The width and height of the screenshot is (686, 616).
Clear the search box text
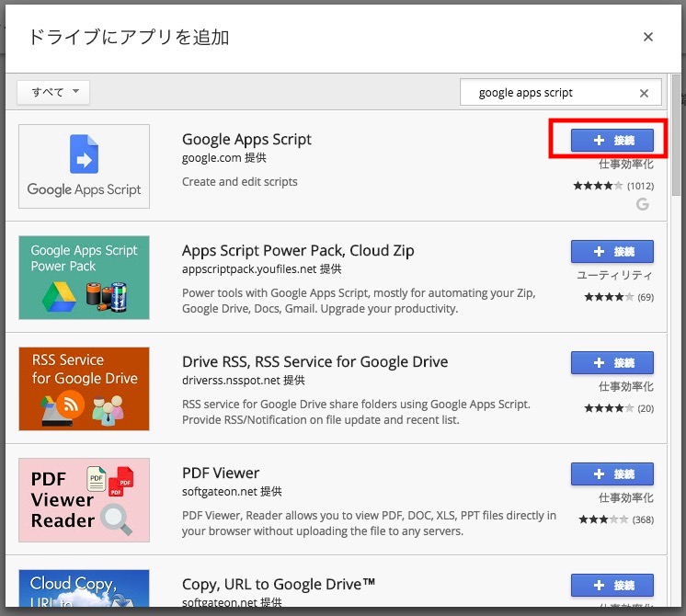pos(644,93)
